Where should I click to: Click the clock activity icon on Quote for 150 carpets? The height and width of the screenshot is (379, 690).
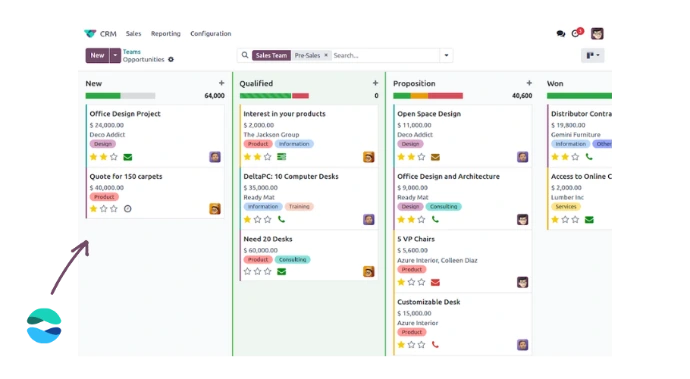(x=128, y=209)
